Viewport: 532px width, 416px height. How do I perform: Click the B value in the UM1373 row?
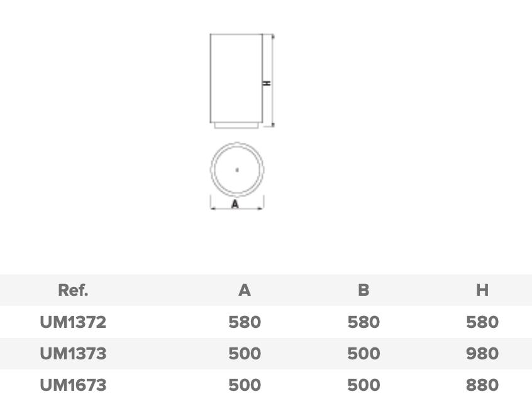pos(363,354)
